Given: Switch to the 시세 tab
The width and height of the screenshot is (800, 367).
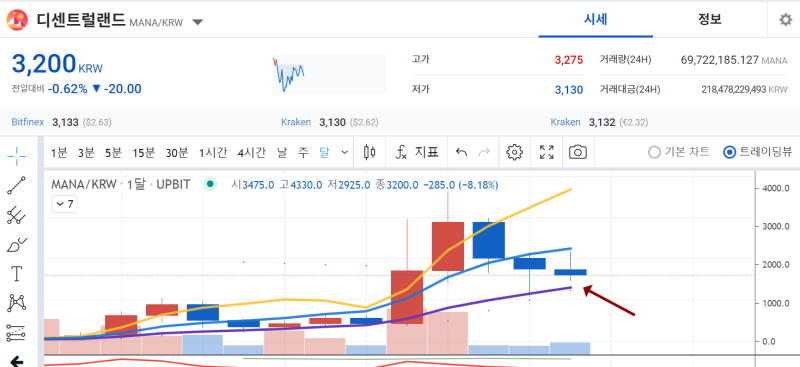Looking at the screenshot, I should click(x=595, y=20).
